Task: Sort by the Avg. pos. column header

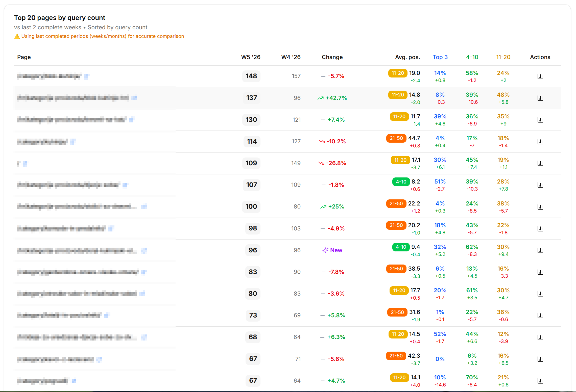Action: pos(407,57)
